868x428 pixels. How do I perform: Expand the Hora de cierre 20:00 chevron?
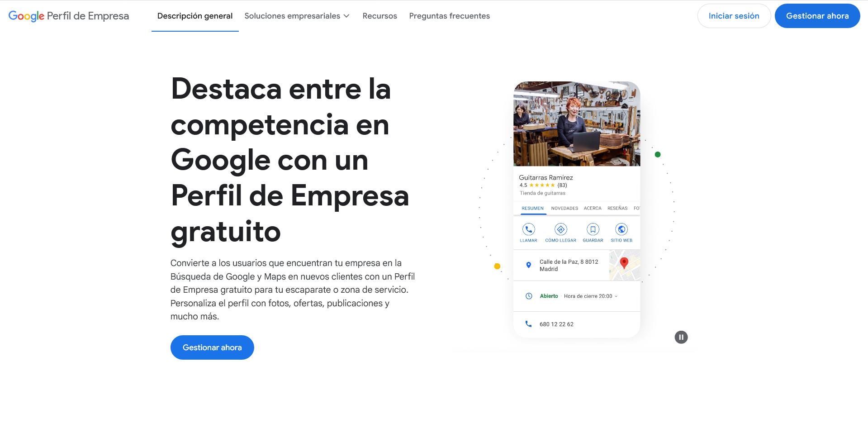click(616, 296)
